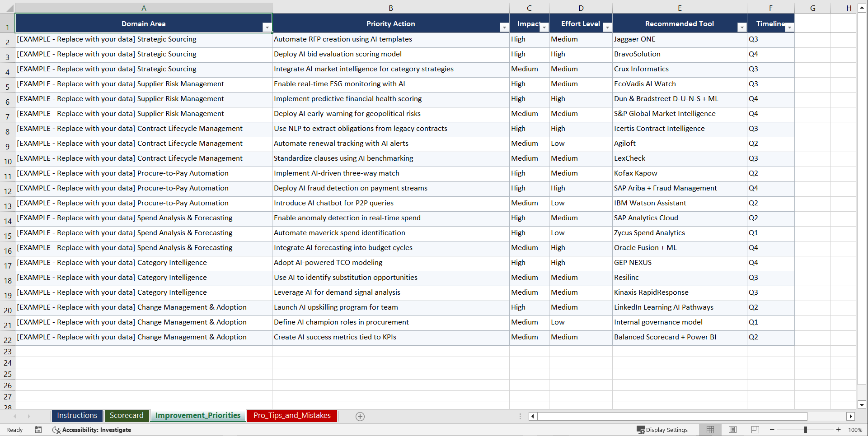The width and height of the screenshot is (868, 436).
Task: Switch to the Scorecard sheet tab
Action: click(x=127, y=416)
